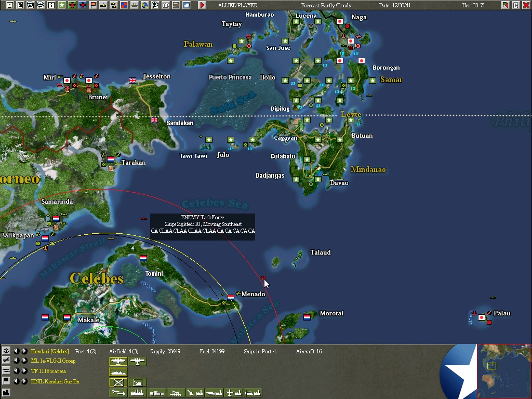This screenshot has height=399, width=532.
Task: Click 'Ships in Port: 4' value
Action: pyautogui.click(x=260, y=351)
